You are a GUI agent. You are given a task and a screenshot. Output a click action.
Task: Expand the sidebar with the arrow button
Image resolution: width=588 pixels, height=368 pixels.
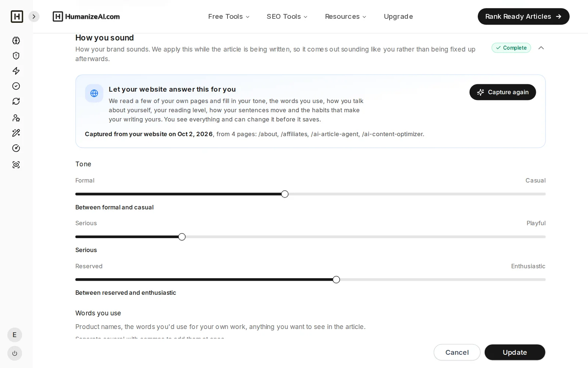click(x=34, y=17)
